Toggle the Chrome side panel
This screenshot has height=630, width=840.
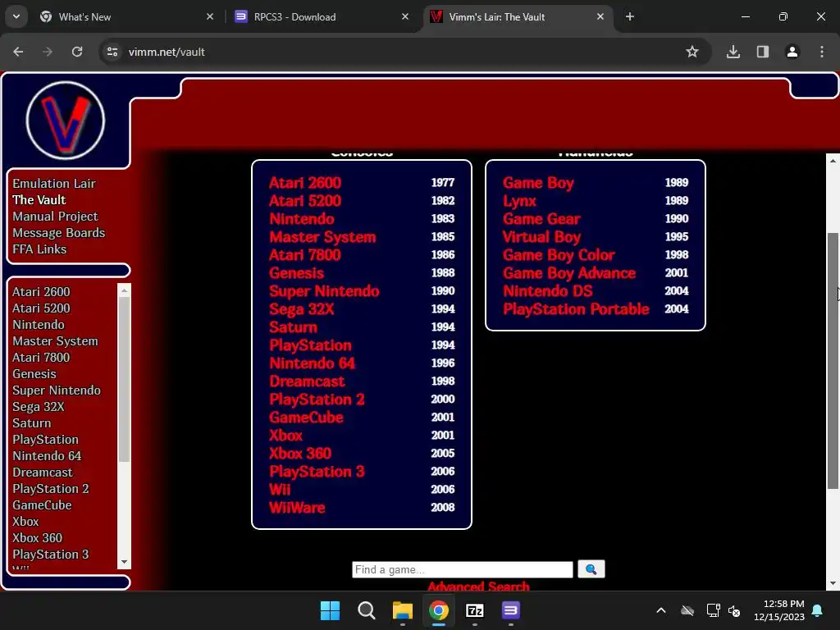(x=763, y=52)
